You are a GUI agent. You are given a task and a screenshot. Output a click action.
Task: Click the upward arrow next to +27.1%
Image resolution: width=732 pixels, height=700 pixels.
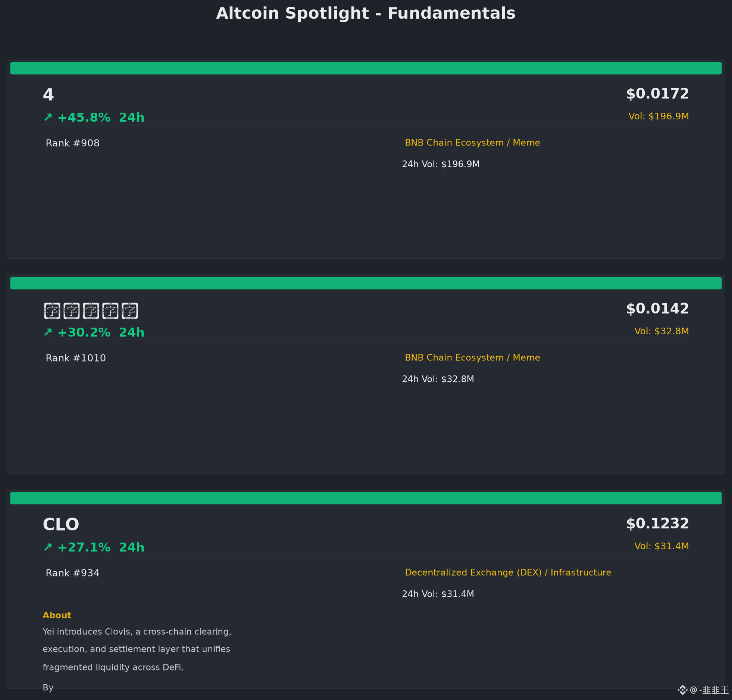[x=48, y=547]
